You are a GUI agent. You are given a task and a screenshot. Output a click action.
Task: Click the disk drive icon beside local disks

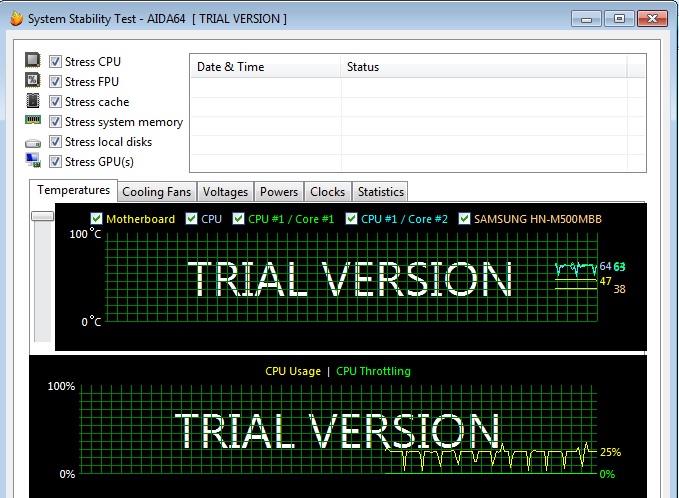(x=33, y=142)
